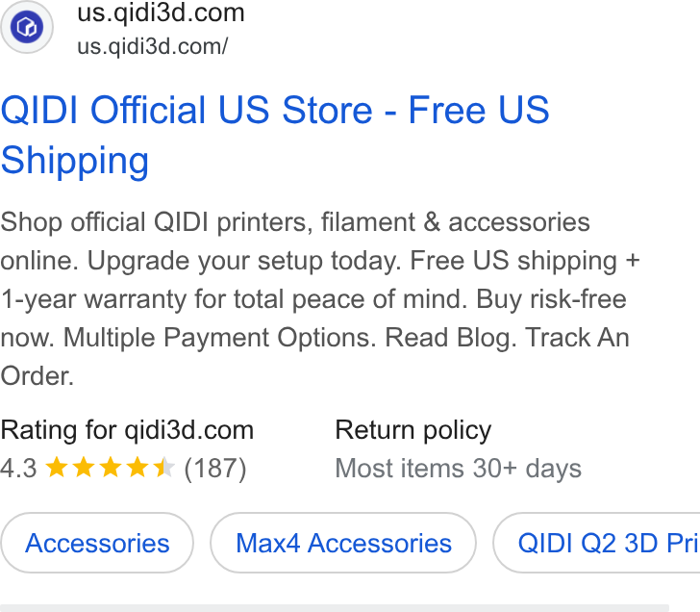Click the Rating for qidi3d.com label

tap(127, 430)
